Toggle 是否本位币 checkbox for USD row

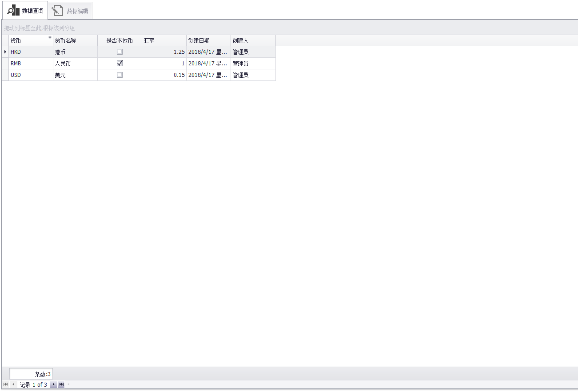[x=120, y=75]
